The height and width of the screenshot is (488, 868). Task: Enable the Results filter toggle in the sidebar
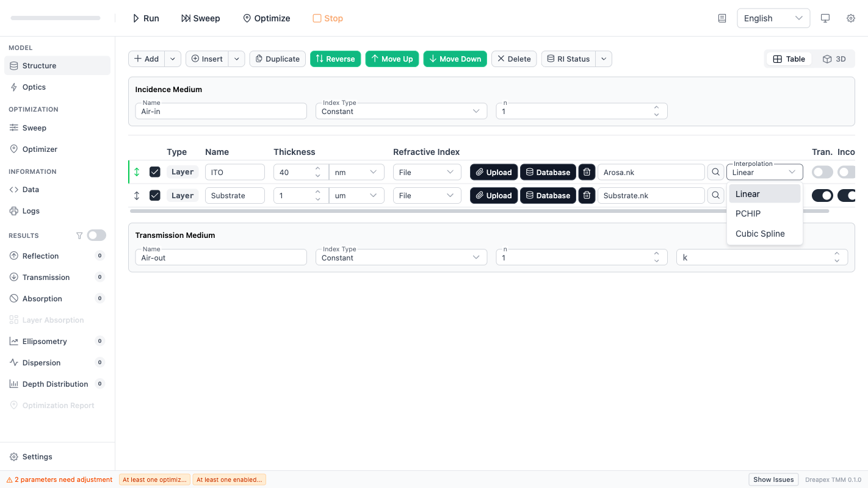96,235
